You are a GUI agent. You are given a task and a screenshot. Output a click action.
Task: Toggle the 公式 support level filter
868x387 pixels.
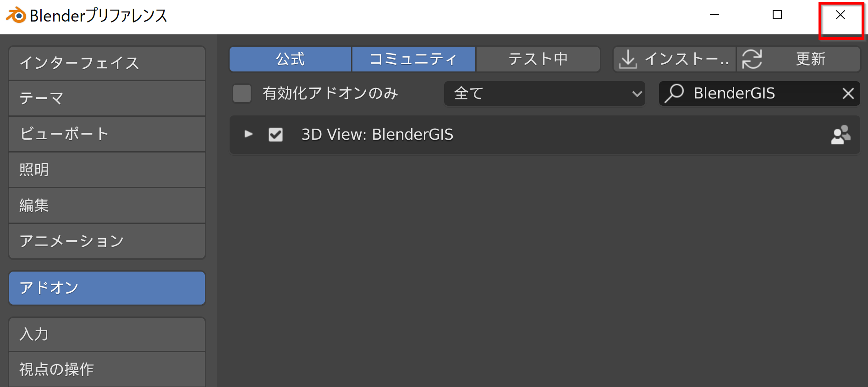[290, 59]
